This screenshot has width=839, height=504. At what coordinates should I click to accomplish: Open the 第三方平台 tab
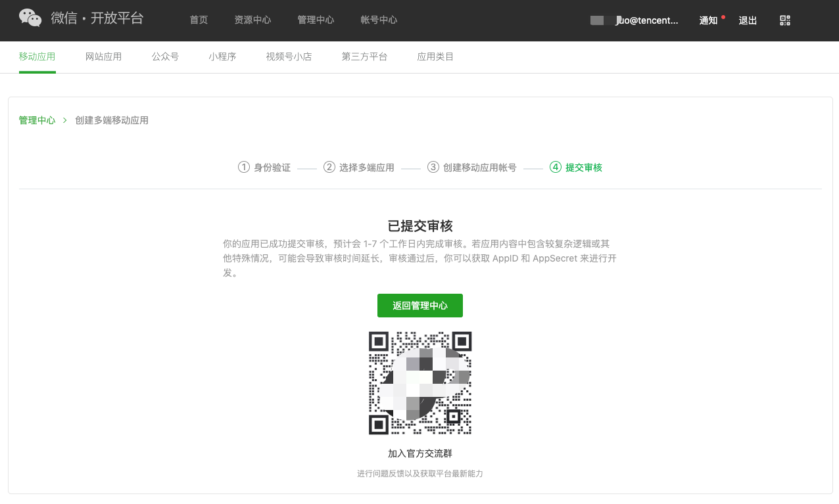pos(364,57)
